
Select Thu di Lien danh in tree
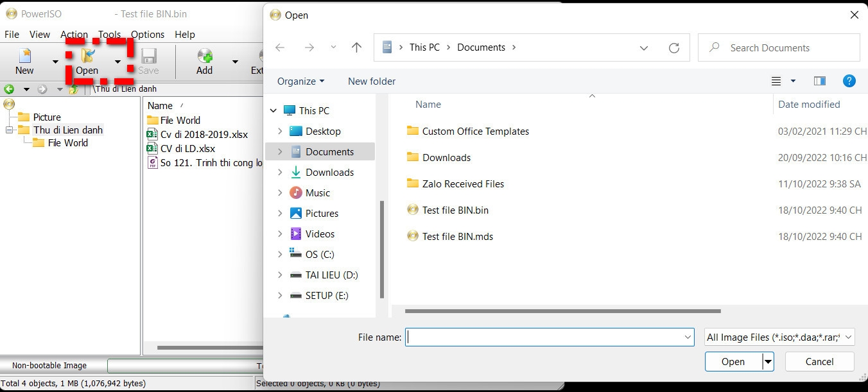point(68,130)
